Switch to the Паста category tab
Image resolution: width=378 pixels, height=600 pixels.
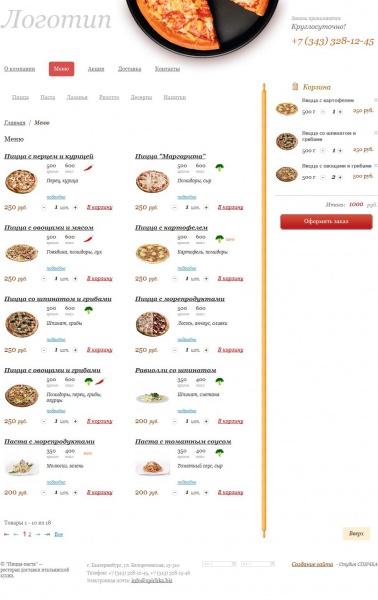(x=48, y=97)
